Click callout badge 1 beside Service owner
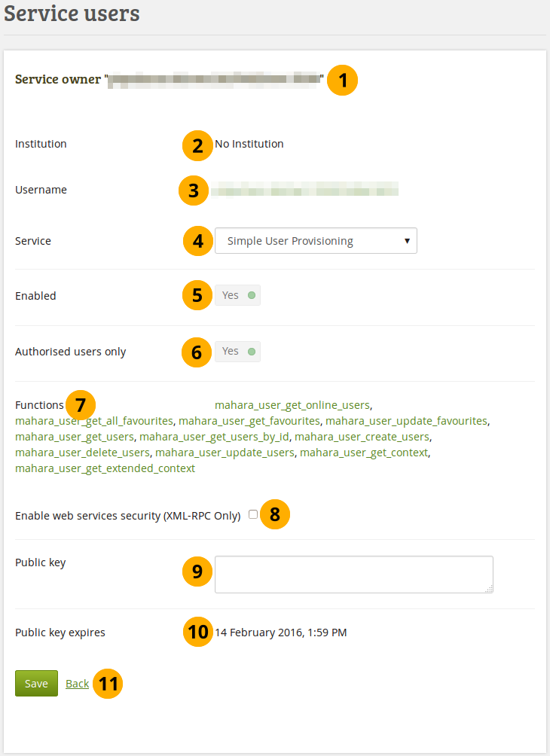550x756 pixels. pyautogui.click(x=343, y=80)
